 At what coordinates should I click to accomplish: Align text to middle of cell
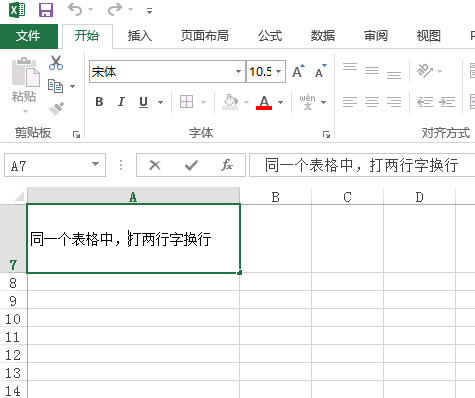(372, 71)
